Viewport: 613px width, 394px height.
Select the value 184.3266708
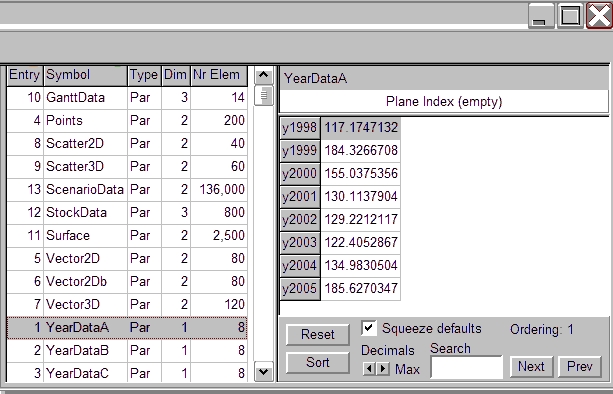(x=360, y=151)
